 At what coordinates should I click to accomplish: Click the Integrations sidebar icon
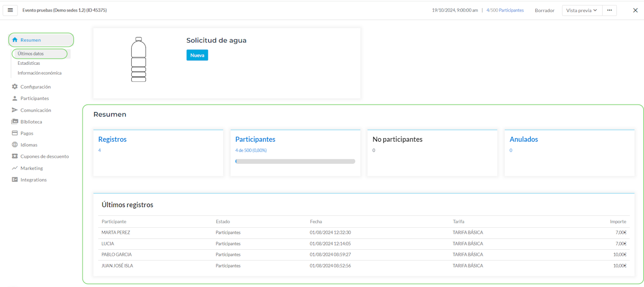(x=15, y=179)
